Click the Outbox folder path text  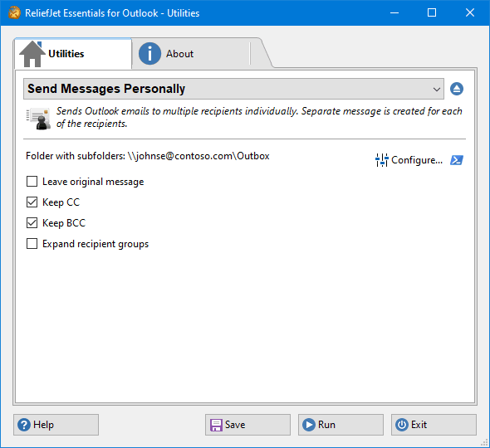tap(198, 156)
